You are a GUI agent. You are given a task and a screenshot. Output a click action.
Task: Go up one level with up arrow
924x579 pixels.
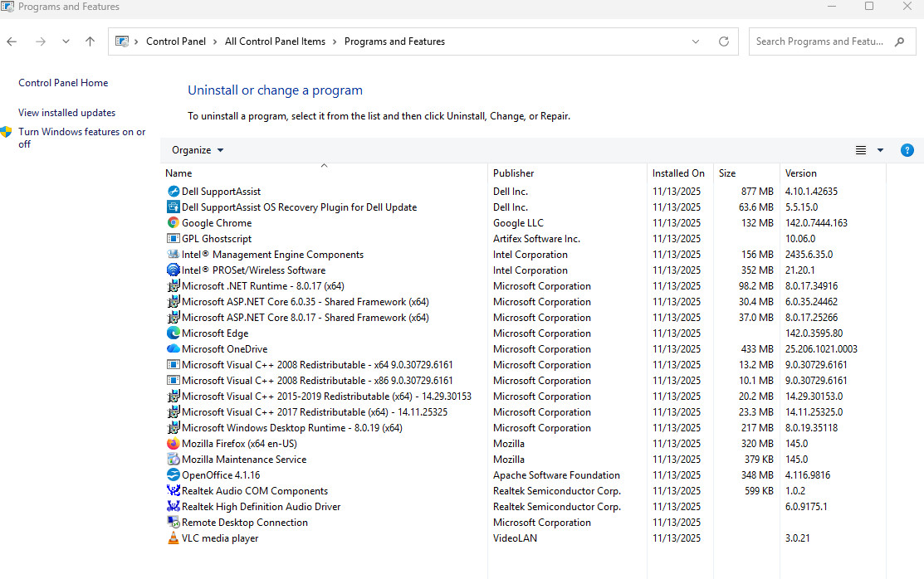tap(90, 41)
